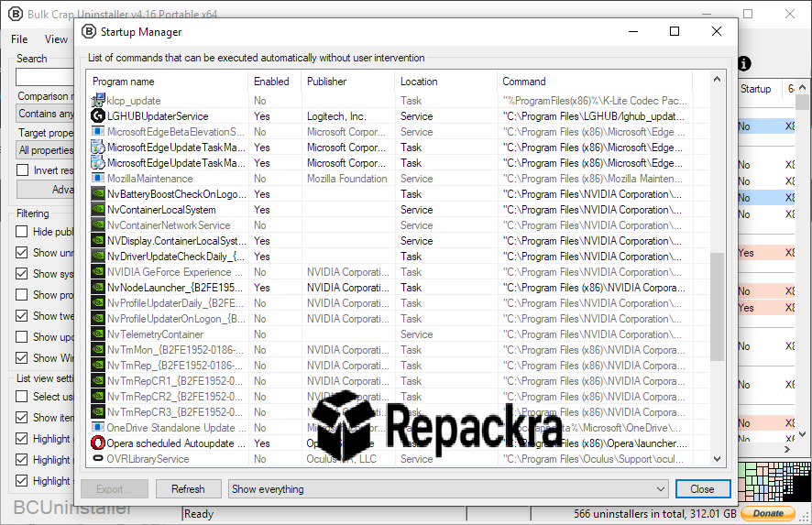Click the NvContainerLocalSystem NVIDIA icon
812x525 pixels.
(x=98, y=209)
